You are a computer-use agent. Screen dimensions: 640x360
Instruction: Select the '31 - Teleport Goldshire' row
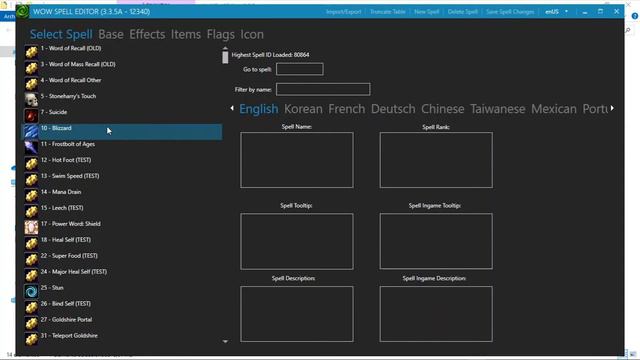point(122,339)
